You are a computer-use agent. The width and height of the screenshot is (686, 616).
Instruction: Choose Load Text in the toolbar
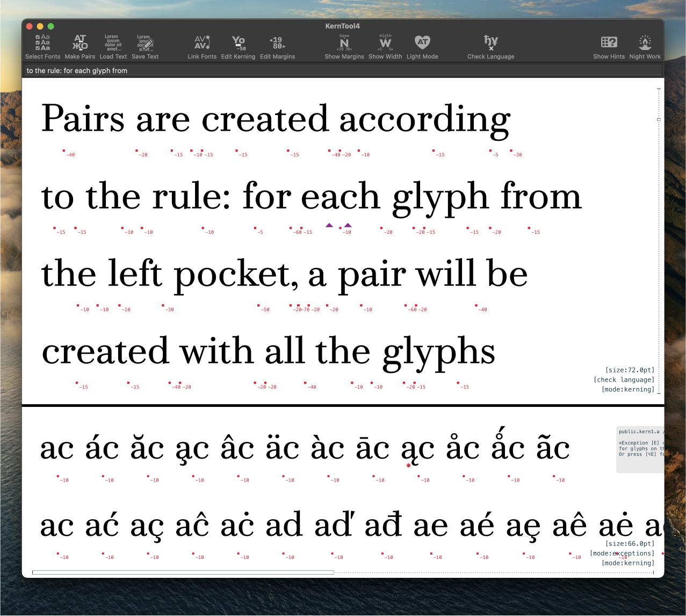[x=113, y=47]
